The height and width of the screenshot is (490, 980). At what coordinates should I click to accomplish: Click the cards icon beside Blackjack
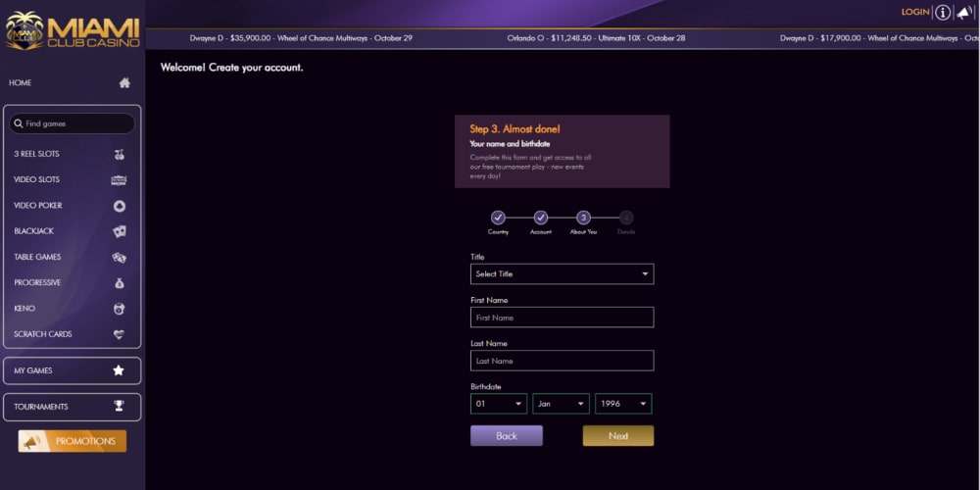pyautogui.click(x=120, y=231)
